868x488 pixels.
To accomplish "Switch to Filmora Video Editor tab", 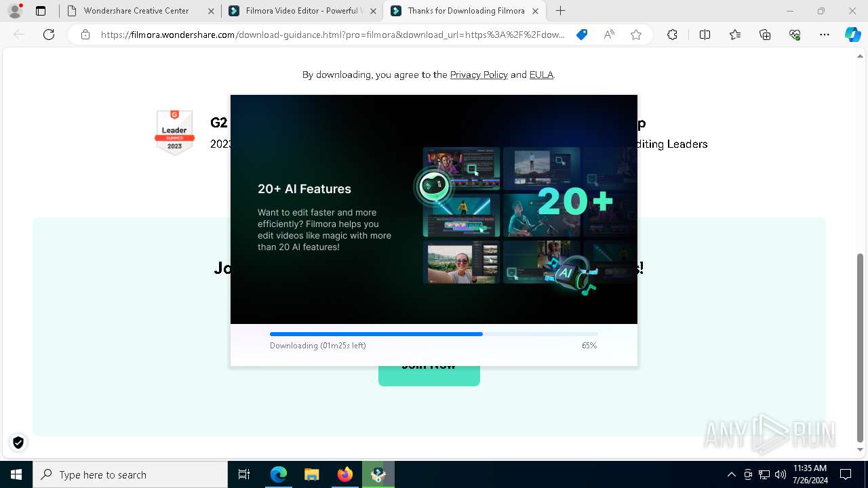I will (302, 11).
